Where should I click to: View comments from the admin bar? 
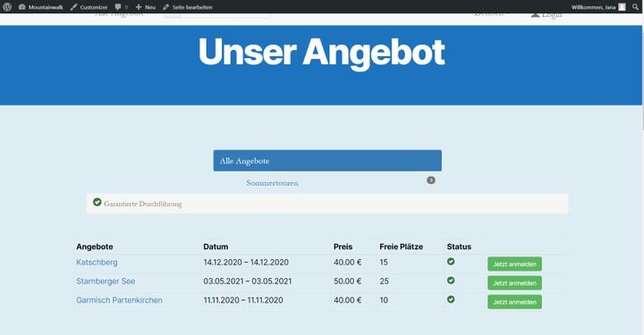121,7
